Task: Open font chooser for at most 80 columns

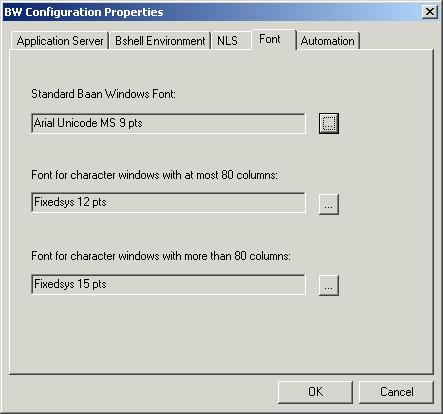Action: (329, 204)
